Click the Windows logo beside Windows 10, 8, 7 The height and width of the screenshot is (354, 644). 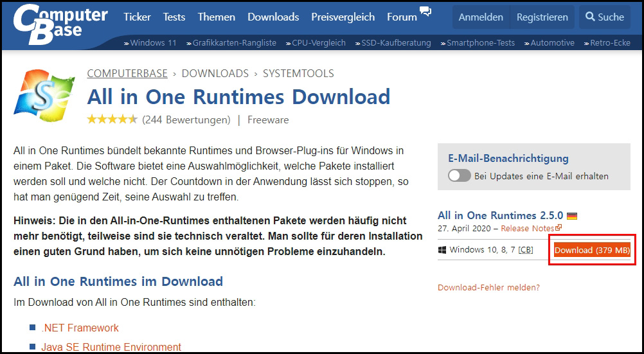(x=442, y=250)
